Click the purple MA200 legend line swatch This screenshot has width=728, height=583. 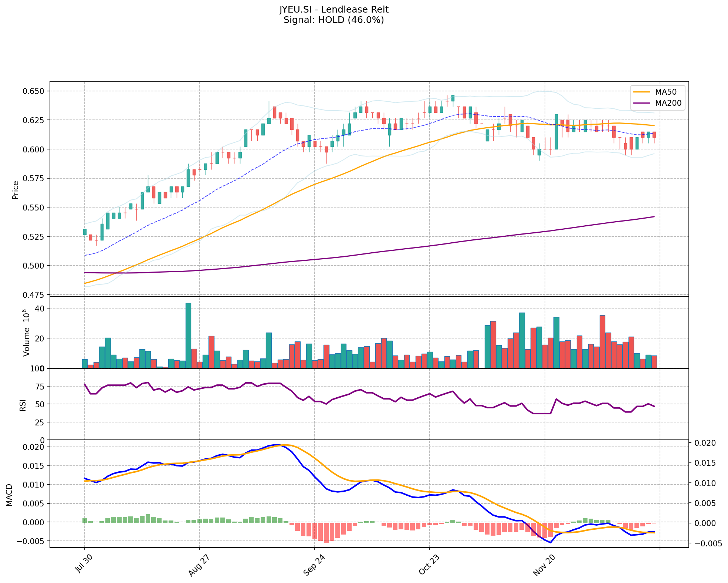[x=641, y=103]
